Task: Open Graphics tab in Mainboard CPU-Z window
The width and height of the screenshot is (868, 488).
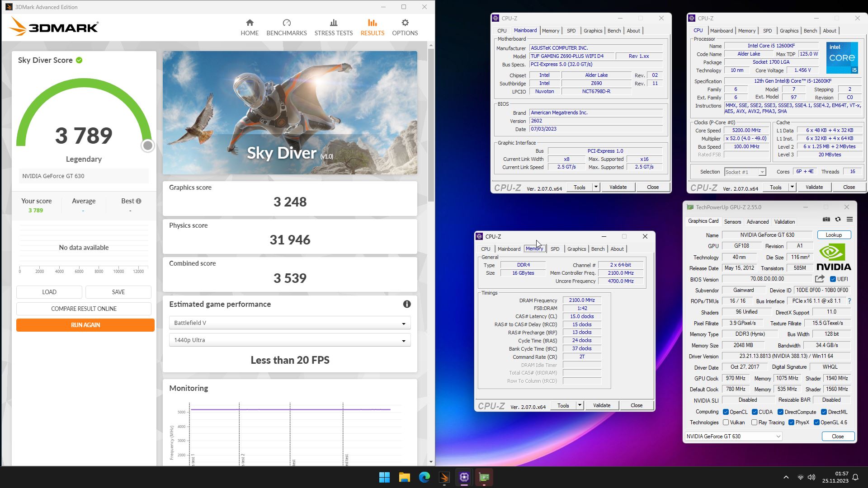Action: tap(593, 31)
